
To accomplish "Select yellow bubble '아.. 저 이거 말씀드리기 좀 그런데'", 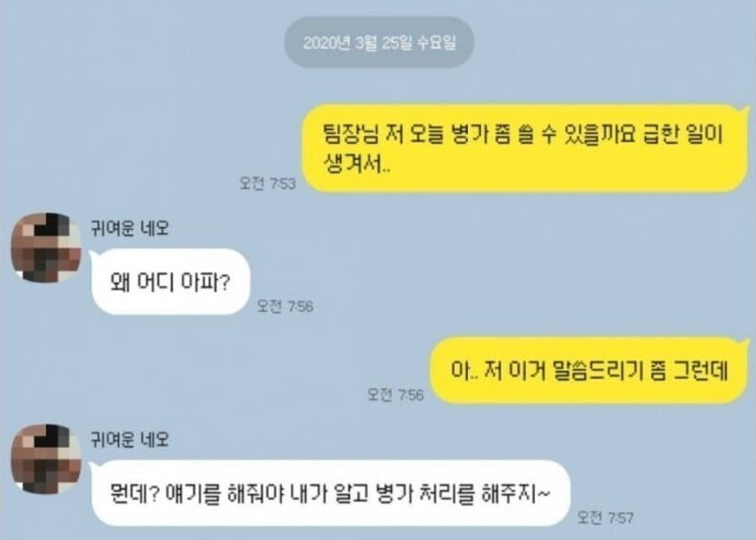I will tap(589, 371).
